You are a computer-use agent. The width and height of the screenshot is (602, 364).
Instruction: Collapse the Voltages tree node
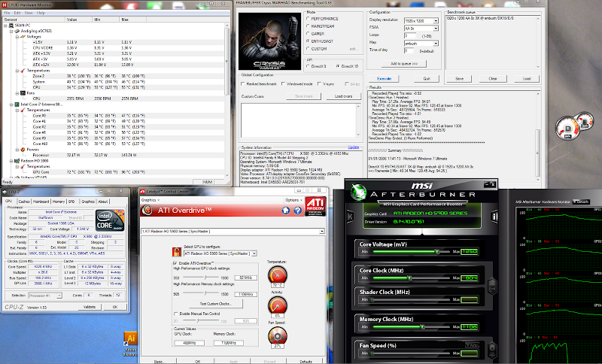pyautogui.click(x=17, y=37)
